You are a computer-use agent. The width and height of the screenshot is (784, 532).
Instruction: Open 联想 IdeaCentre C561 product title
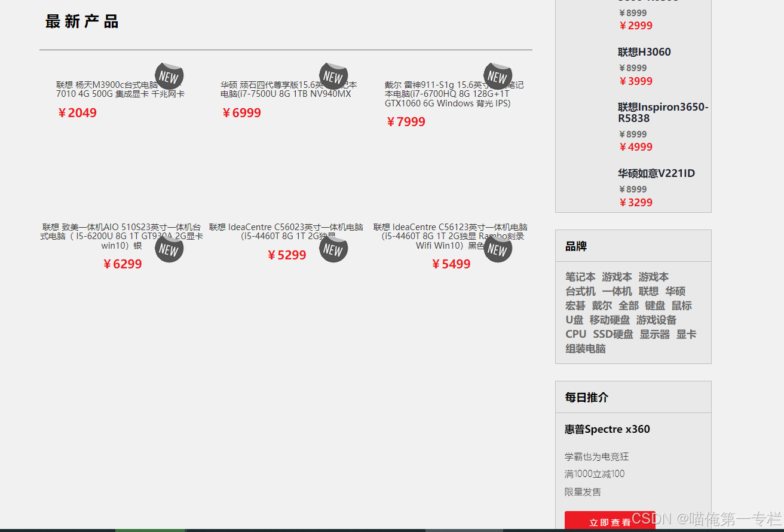point(451,236)
